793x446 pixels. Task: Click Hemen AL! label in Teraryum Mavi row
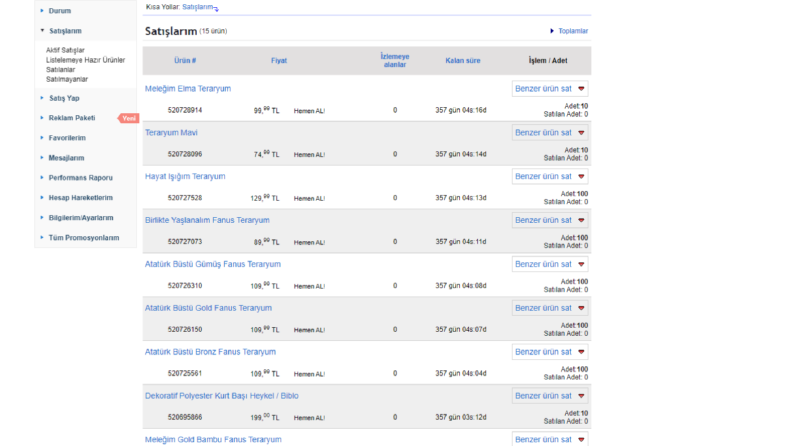(310, 155)
